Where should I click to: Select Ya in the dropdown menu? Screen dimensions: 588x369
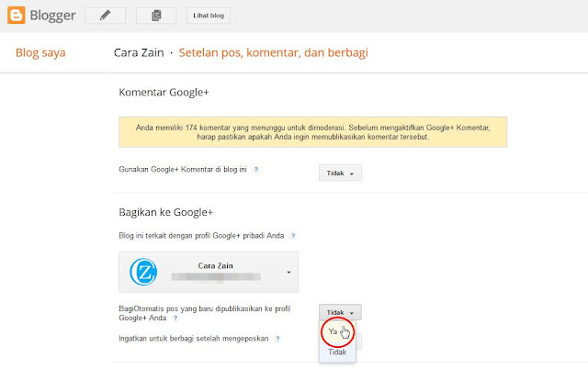point(337,331)
